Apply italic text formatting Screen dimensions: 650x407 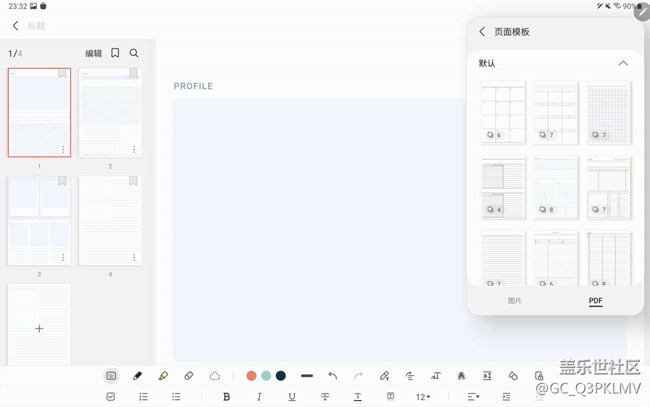pyautogui.click(x=259, y=397)
